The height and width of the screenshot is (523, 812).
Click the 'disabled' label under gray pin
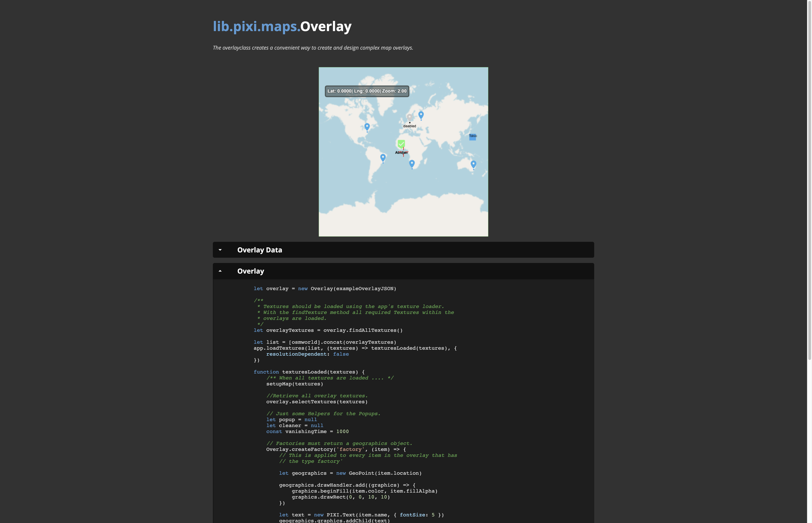point(409,126)
